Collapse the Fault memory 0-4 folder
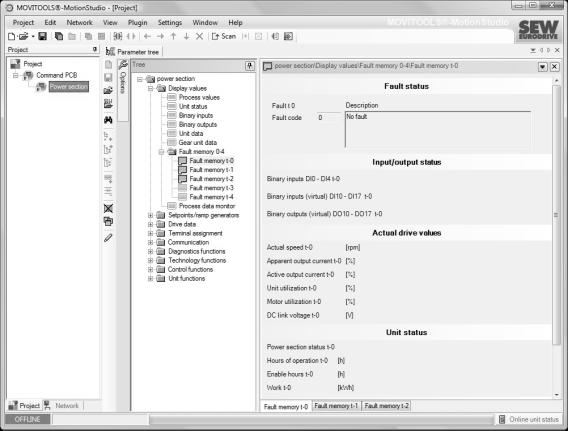The image size is (568, 431). [x=161, y=152]
